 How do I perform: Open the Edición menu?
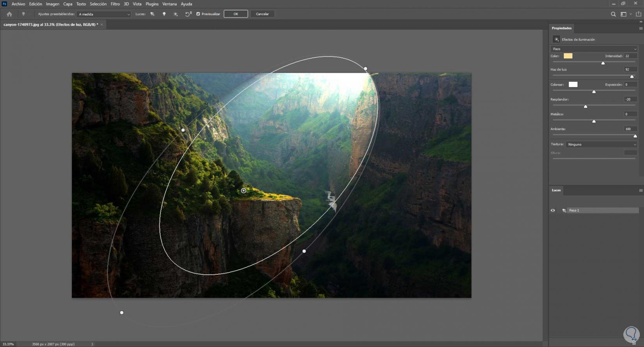(x=36, y=4)
